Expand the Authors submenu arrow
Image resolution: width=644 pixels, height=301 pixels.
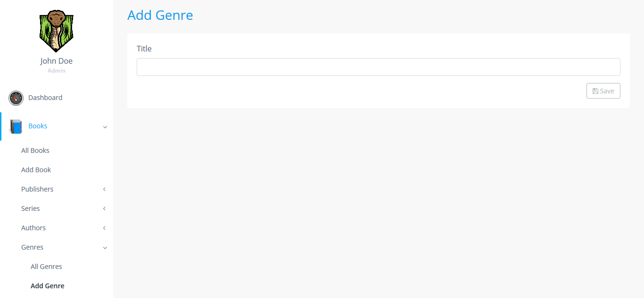pos(105,228)
